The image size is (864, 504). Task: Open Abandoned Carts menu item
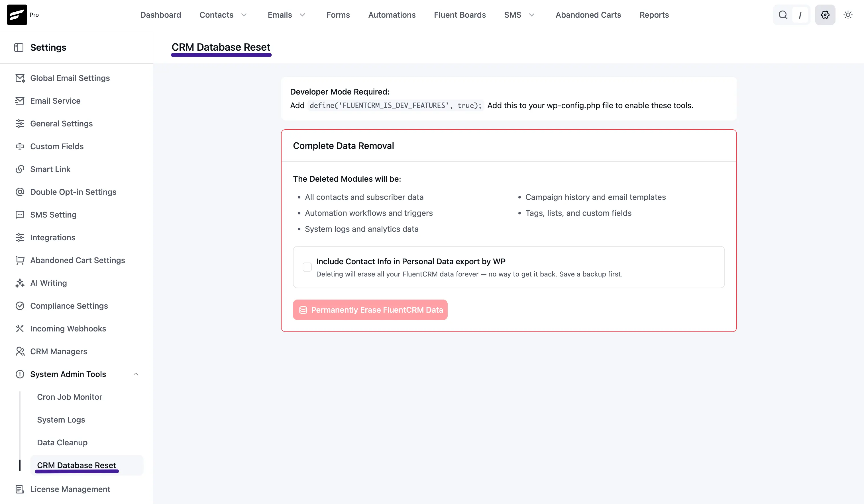588,15
